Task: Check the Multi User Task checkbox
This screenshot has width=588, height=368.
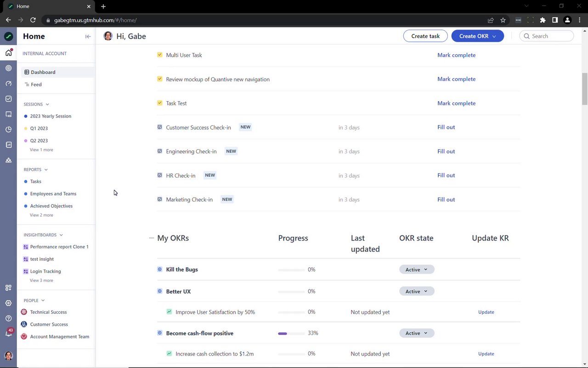Action: coord(159,55)
